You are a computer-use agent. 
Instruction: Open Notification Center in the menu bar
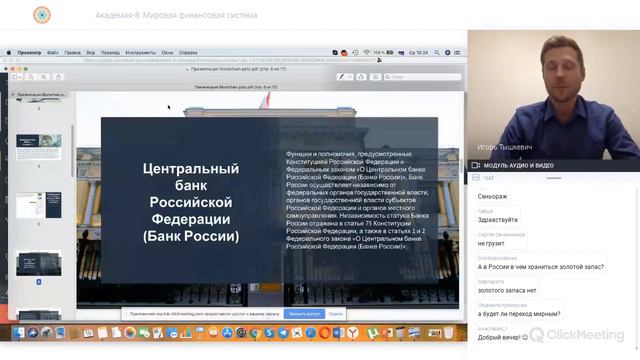click(x=458, y=53)
